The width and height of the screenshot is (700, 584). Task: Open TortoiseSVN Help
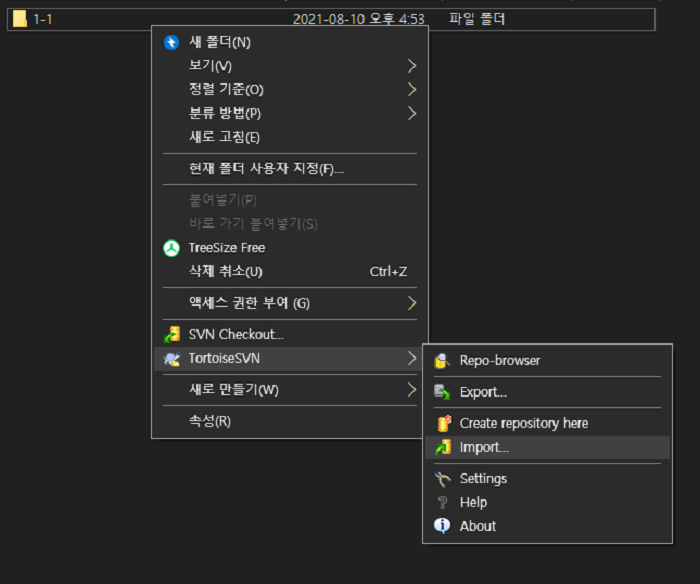[x=547, y=503]
